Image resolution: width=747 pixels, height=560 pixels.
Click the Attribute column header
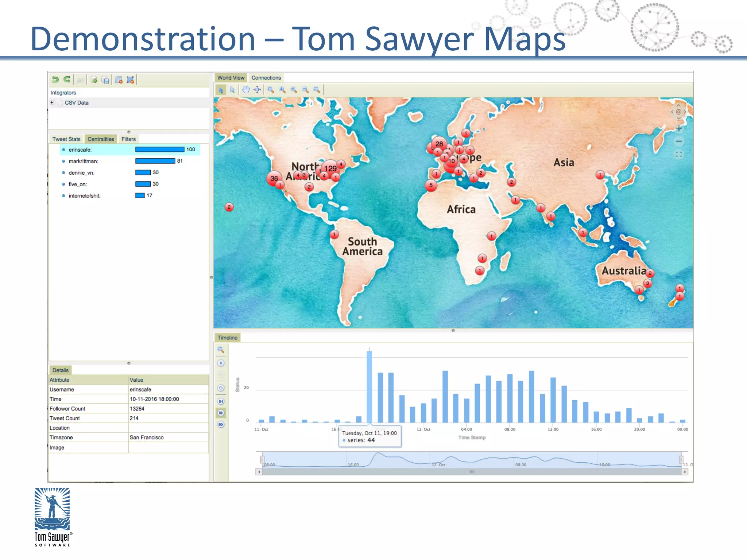point(88,380)
